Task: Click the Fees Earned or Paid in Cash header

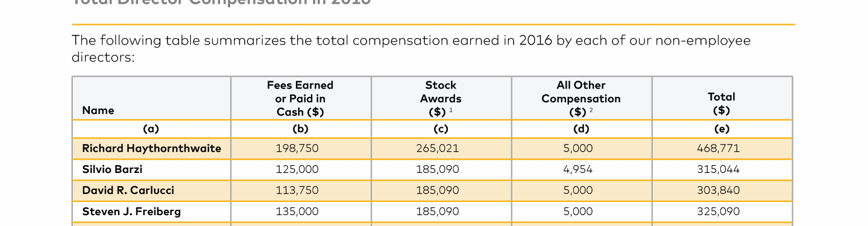Action: click(300, 99)
